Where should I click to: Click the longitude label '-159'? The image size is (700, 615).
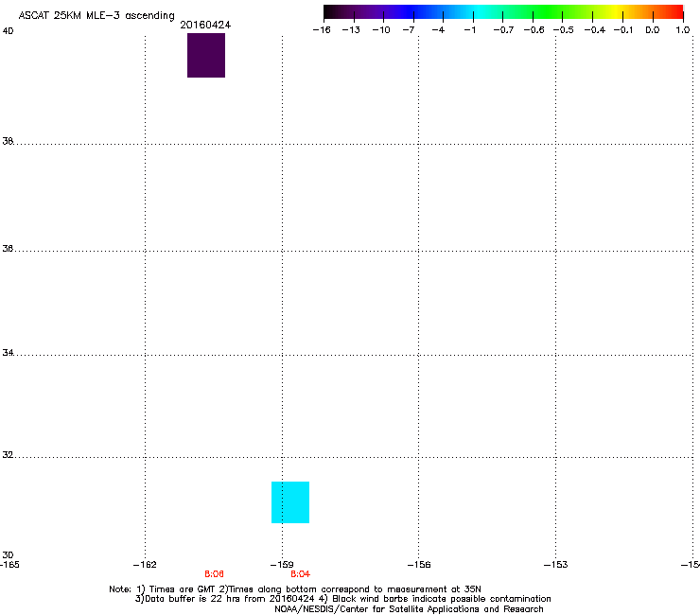pos(282,565)
